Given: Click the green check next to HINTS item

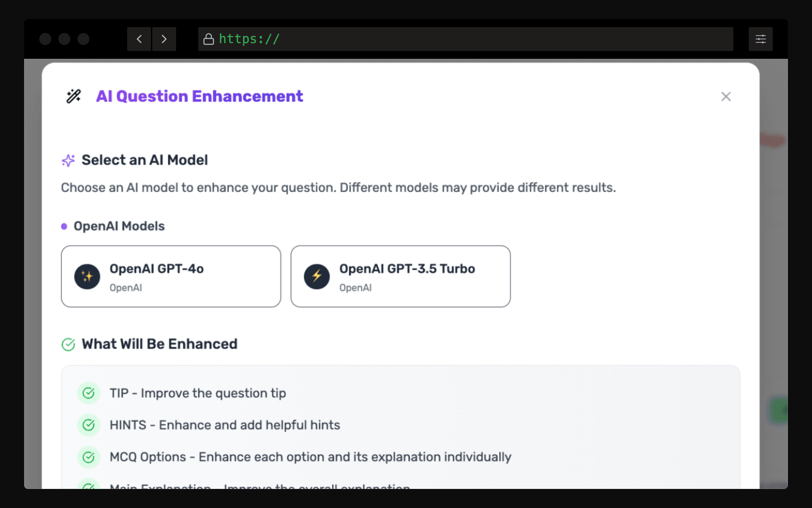Looking at the screenshot, I should point(88,425).
